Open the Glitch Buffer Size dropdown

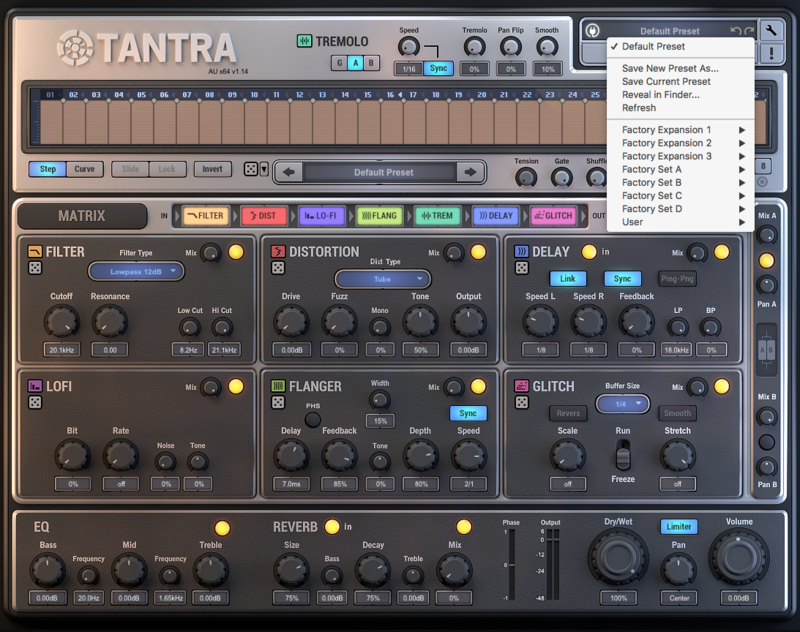622,403
